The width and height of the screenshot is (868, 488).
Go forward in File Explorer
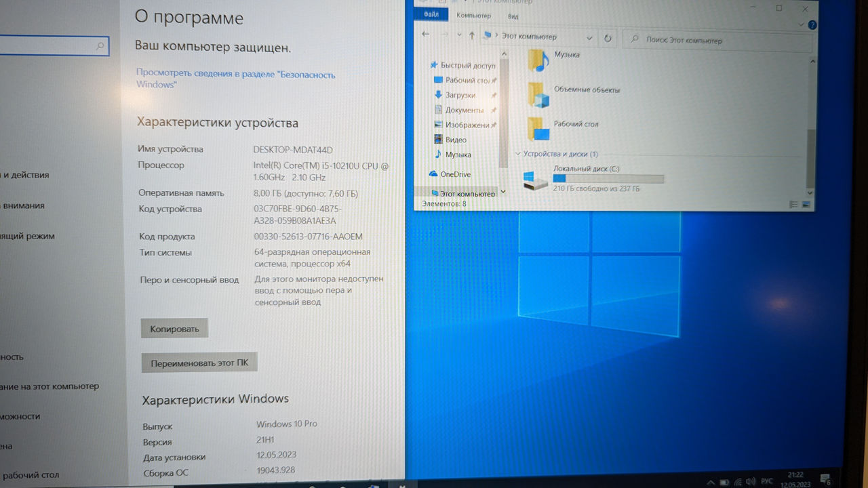point(445,35)
